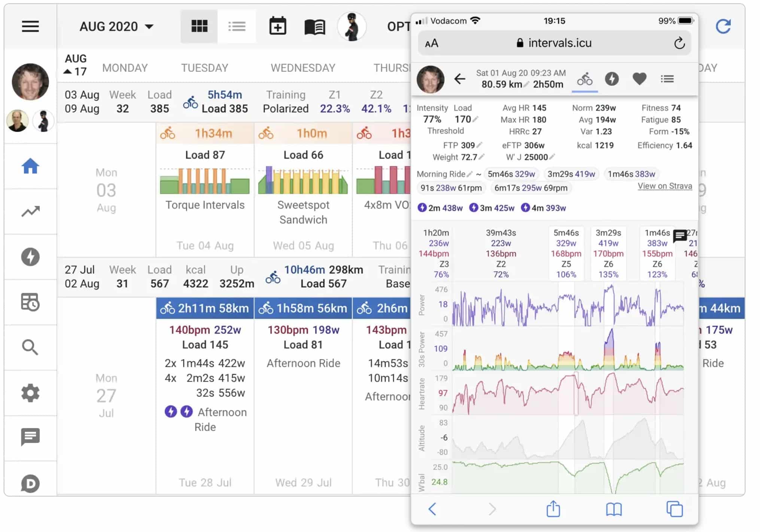
Task: Tap the back arrow to leave the ride view
Action: pyautogui.click(x=460, y=79)
